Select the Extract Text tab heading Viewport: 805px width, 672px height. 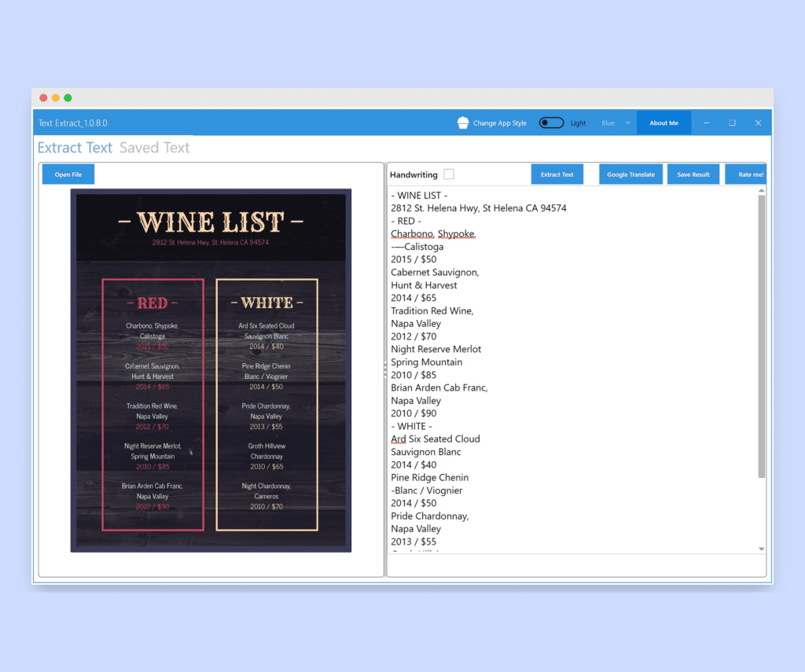click(x=75, y=148)
